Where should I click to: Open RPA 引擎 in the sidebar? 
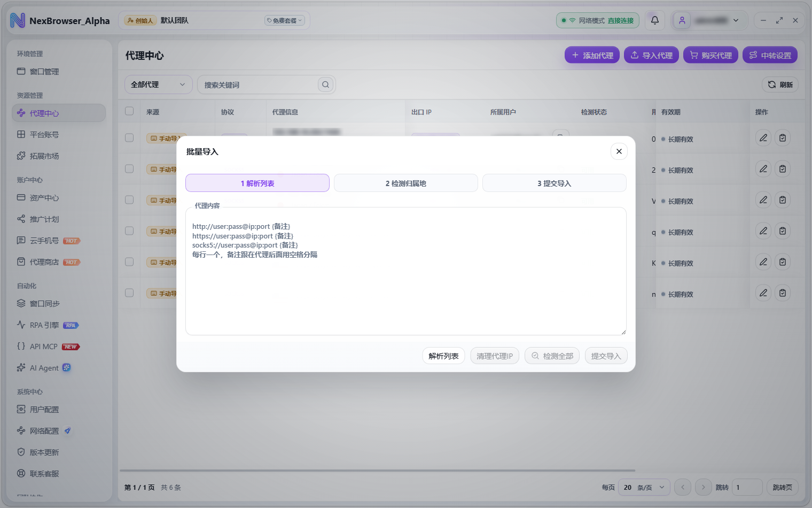click(x=59, y=325)
